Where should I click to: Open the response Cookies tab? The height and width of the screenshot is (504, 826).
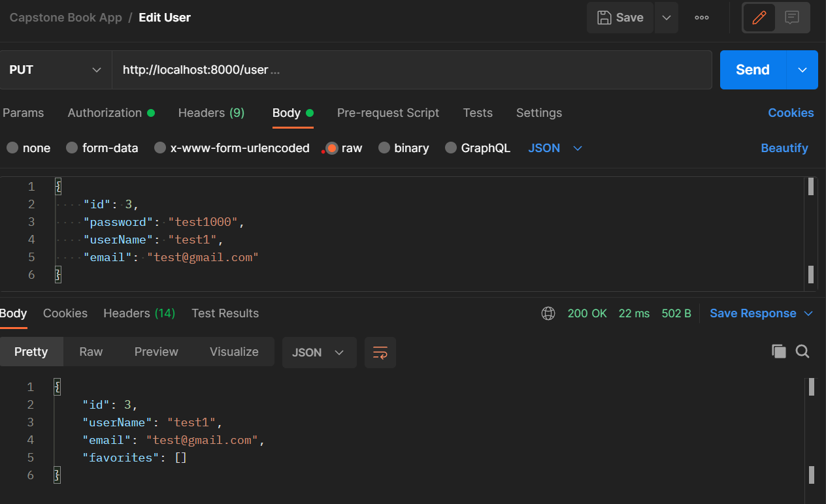65,313
